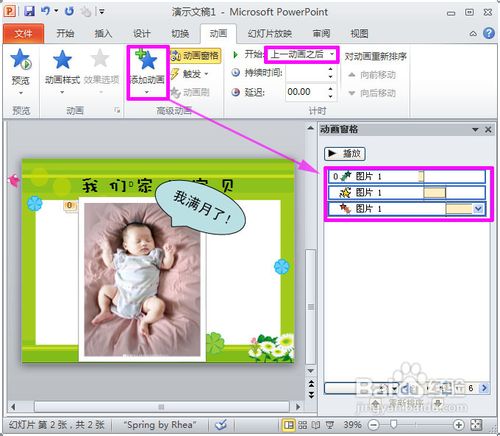Image resolution: width=500 pixels, height=436 pixels.
Task: Click the zoom slider handle
Action: (x=394, y=424)
